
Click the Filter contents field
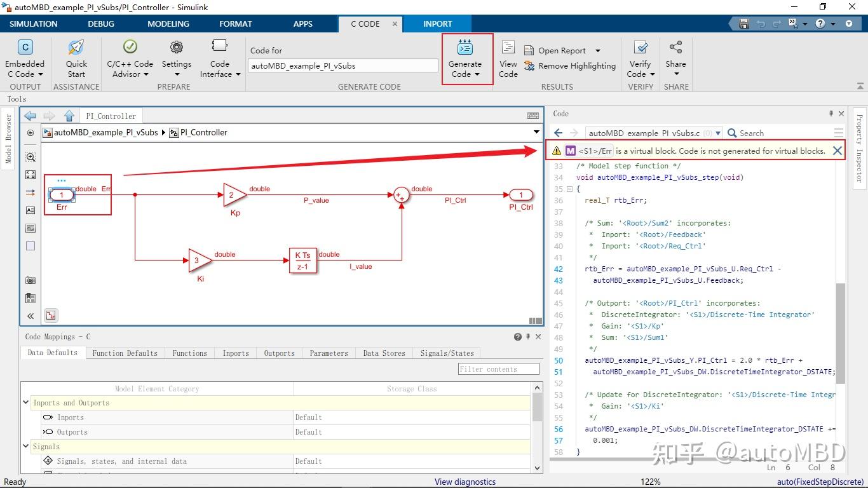498,369
